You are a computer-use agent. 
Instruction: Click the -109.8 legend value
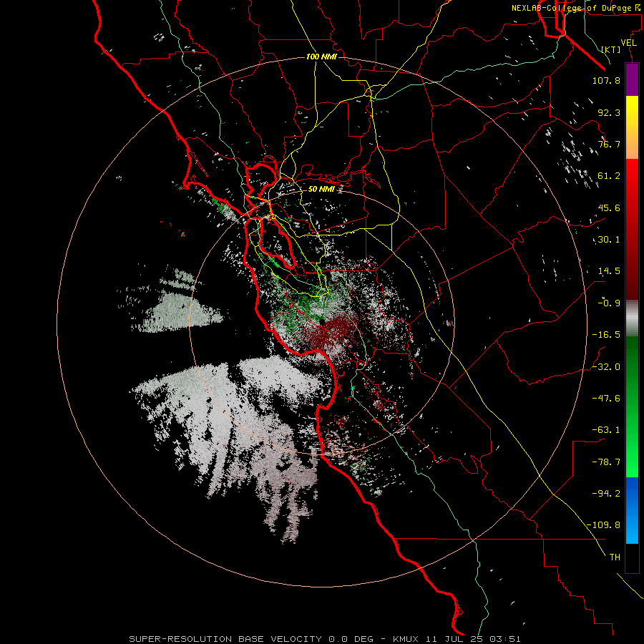[603, 525]
